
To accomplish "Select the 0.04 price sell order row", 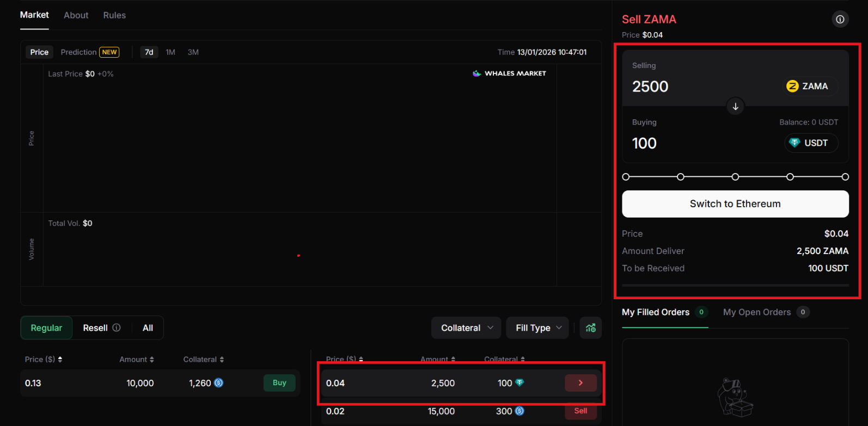I will coord(461,383).
